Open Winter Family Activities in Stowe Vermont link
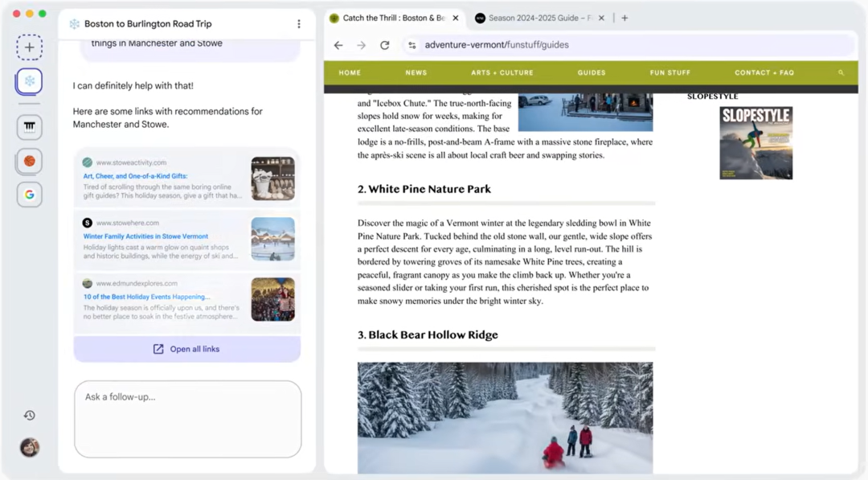This screenshot has height=480, width=868. point(145,236)
